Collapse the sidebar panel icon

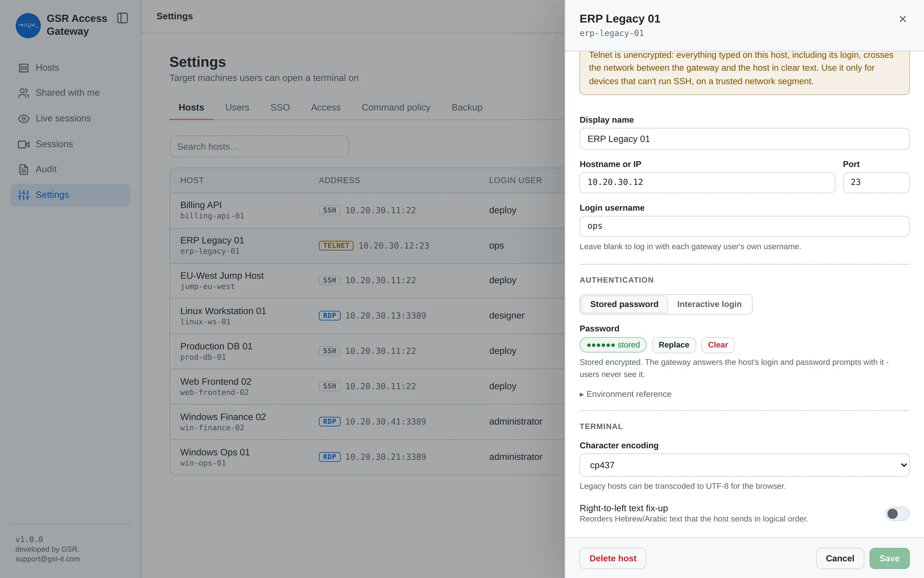point(122,18)
